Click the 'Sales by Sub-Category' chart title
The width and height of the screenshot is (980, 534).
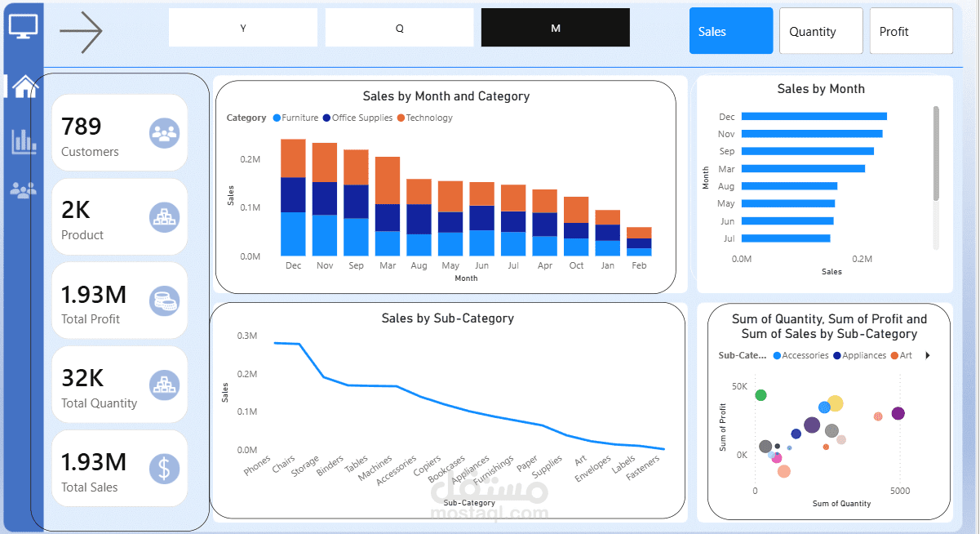click(448, 318)
